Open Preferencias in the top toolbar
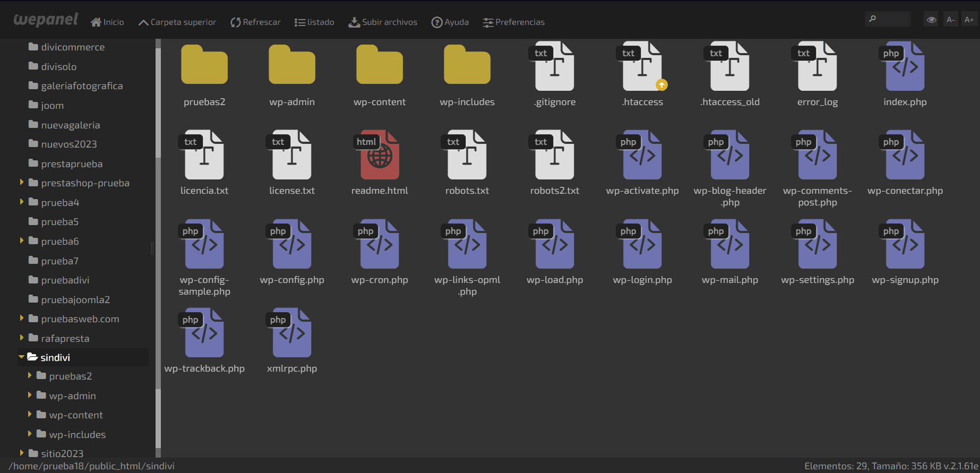 click(513, 22)
